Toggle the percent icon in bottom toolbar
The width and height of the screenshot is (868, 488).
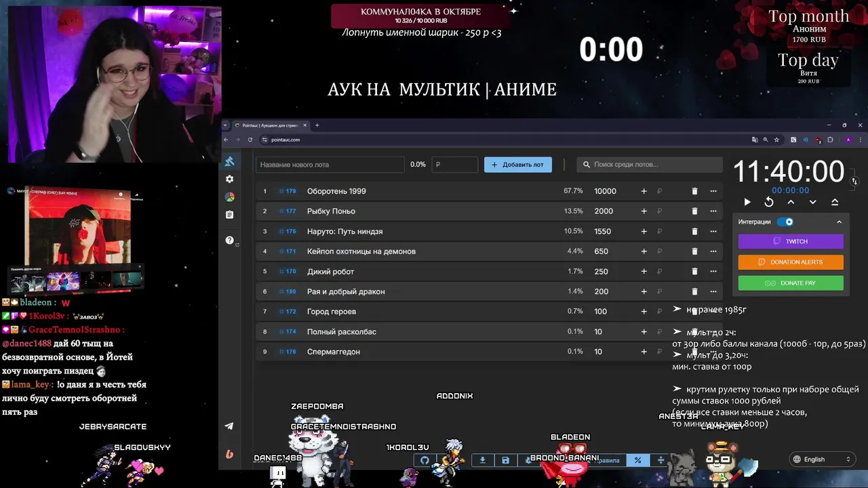click(637, 460)
